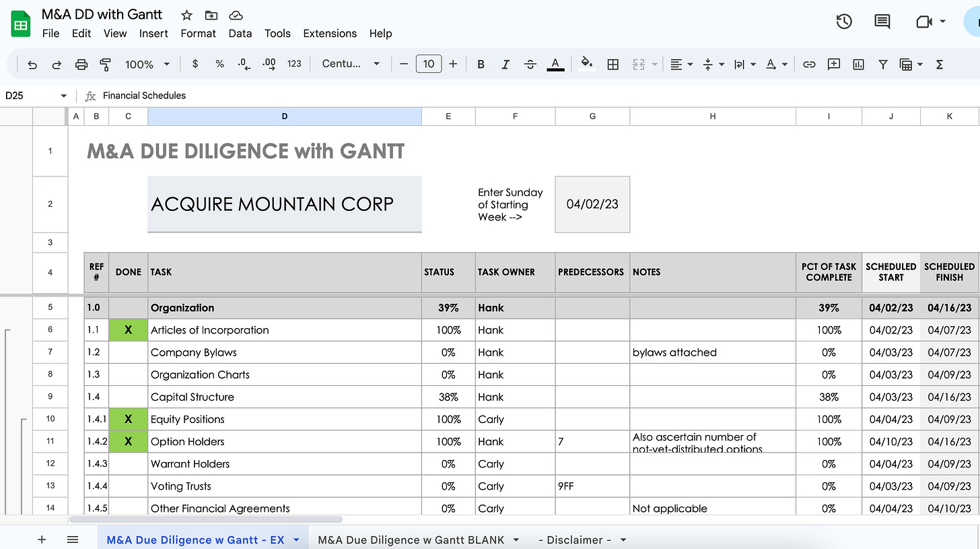Screen dimensions: 980x549
Task: Activate the Paint format tool
Action: (x=105, y=64)
